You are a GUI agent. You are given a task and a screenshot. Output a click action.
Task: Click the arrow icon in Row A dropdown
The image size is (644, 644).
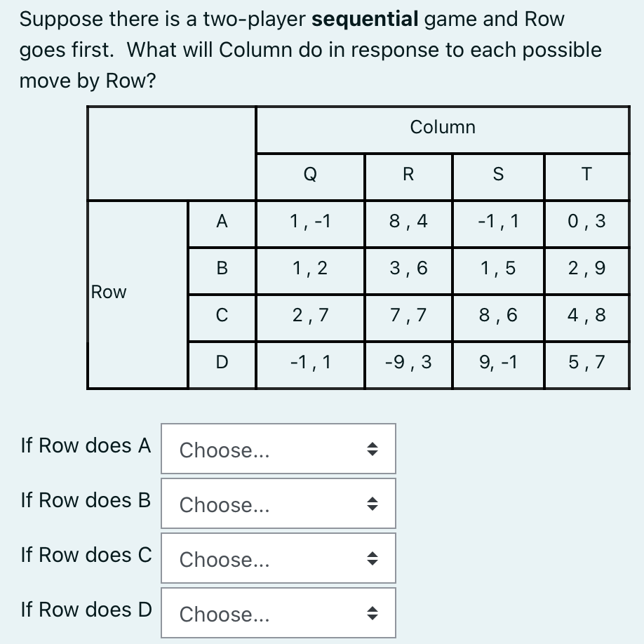pos(372,449)
